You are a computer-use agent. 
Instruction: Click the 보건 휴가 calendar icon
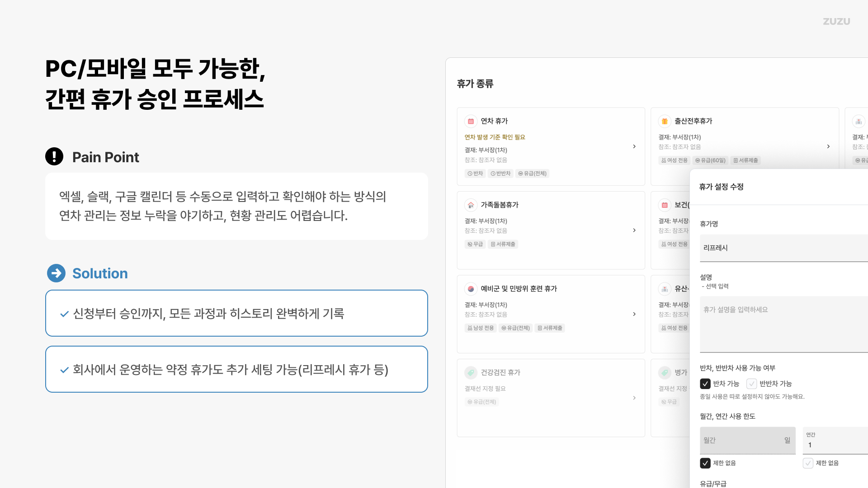tap(665, 205)
